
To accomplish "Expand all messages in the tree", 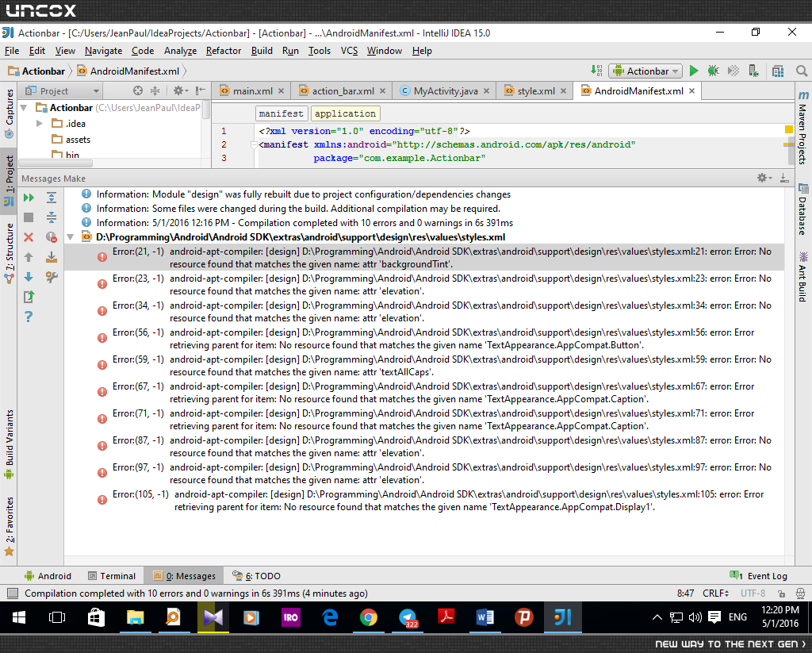I will point(52,198).
